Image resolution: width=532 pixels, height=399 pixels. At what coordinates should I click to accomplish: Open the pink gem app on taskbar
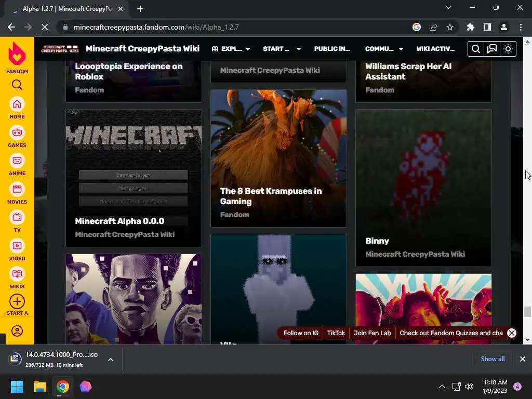pos(86,387)
